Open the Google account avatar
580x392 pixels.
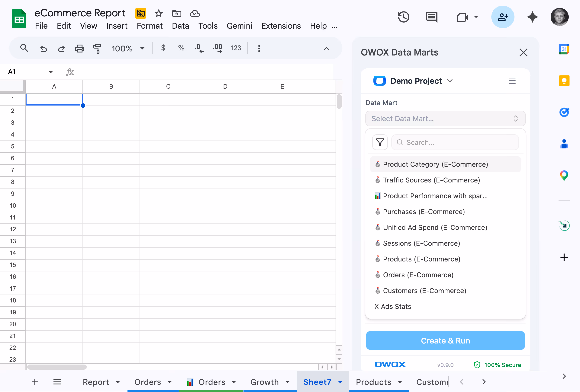pos(559,17)
